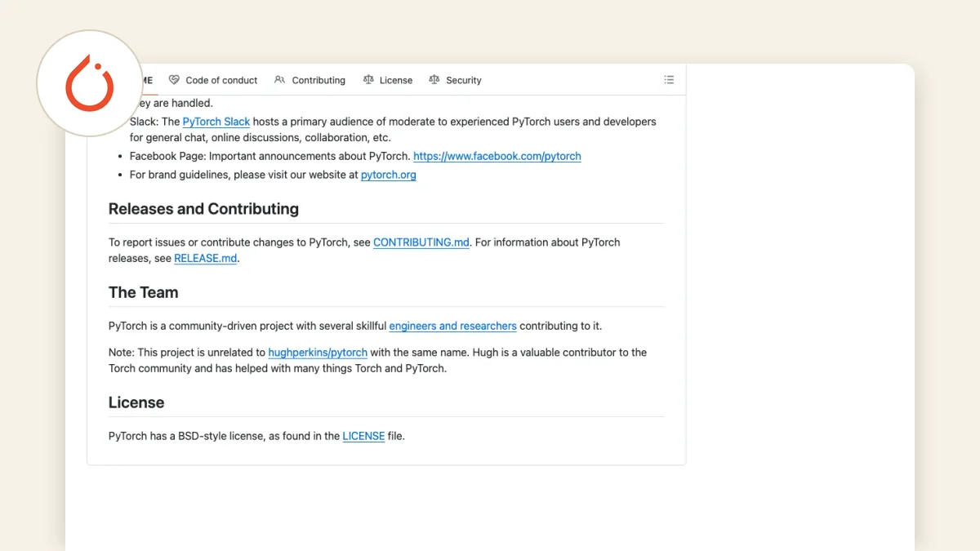
Task: Open the PyTorch Slack link
Action: 216,122
